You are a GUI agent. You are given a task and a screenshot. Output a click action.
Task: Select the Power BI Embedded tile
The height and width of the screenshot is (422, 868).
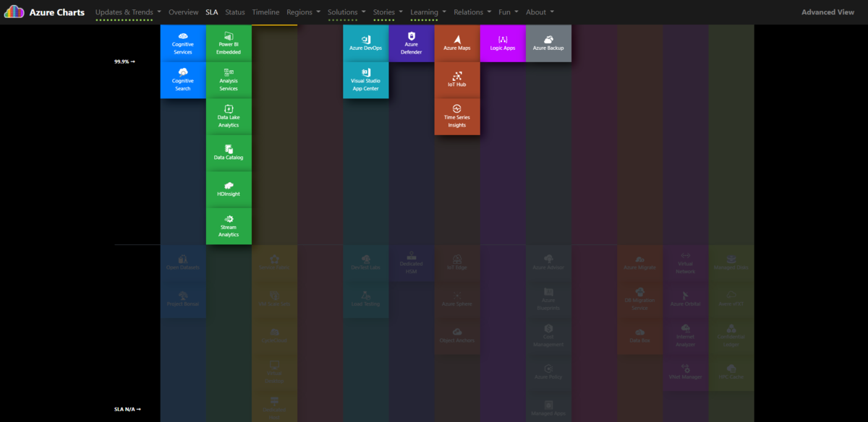tap(229, 43)
